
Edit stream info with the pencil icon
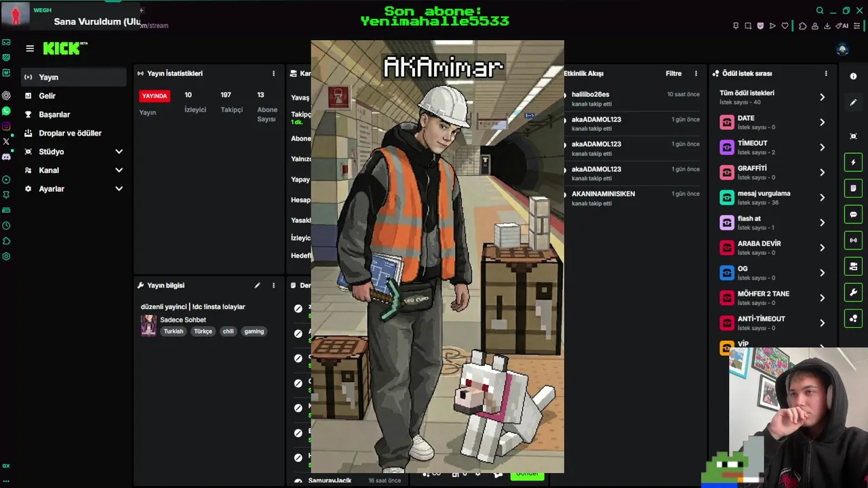point(257,285)
